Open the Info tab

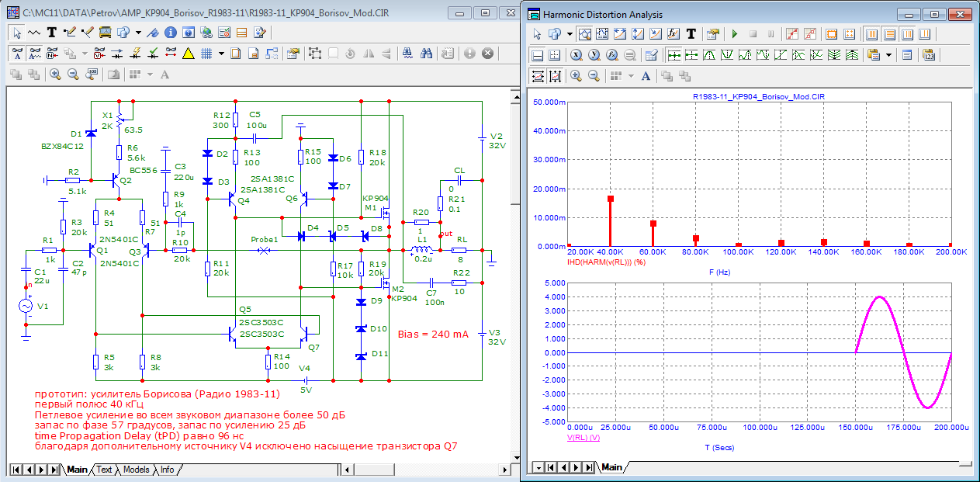(167, 470)
